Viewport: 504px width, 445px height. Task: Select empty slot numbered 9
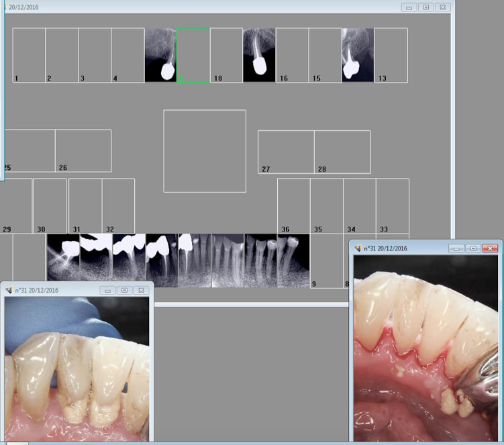327,263
